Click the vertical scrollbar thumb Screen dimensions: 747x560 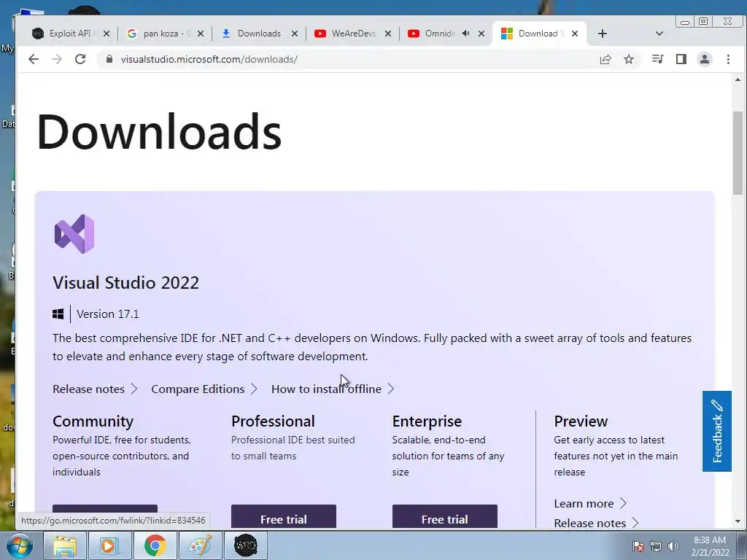(x=738, y=153)
